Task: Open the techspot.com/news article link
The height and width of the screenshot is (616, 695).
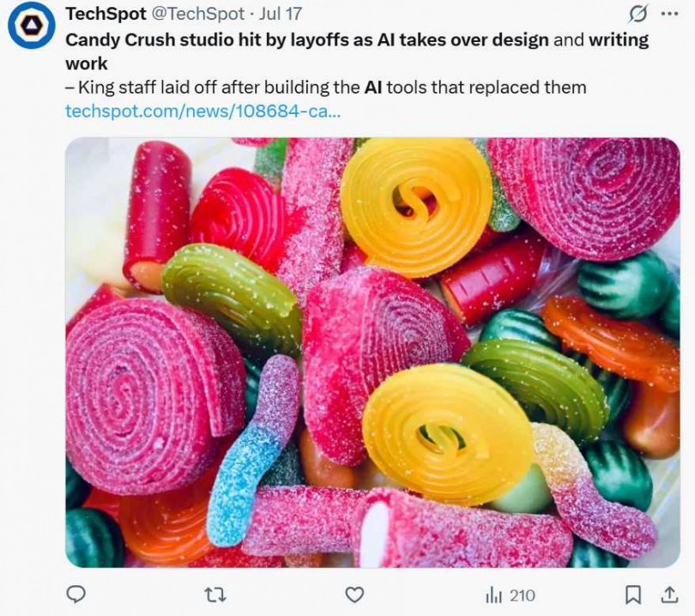Action: [x=202, y=112]
